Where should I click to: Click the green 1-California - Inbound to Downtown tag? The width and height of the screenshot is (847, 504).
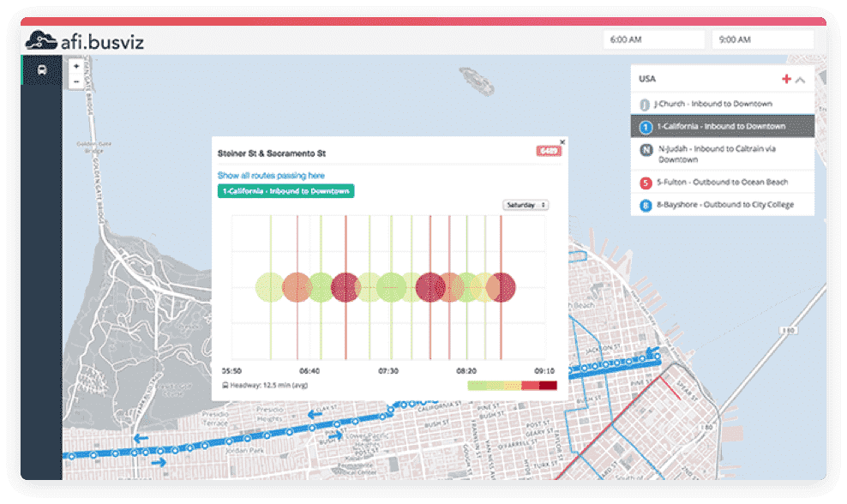point(284,190)
